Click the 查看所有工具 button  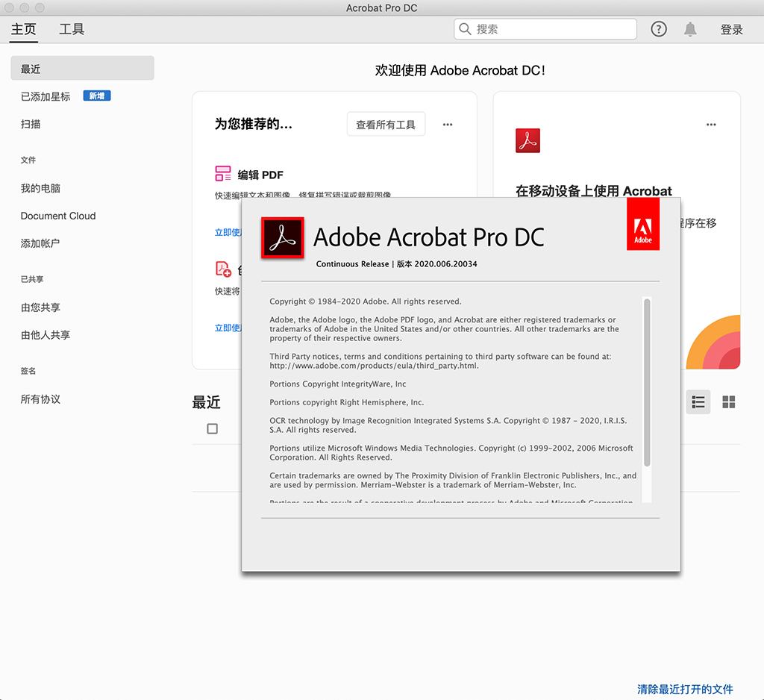pyautogui.click(x=386, y=125)
